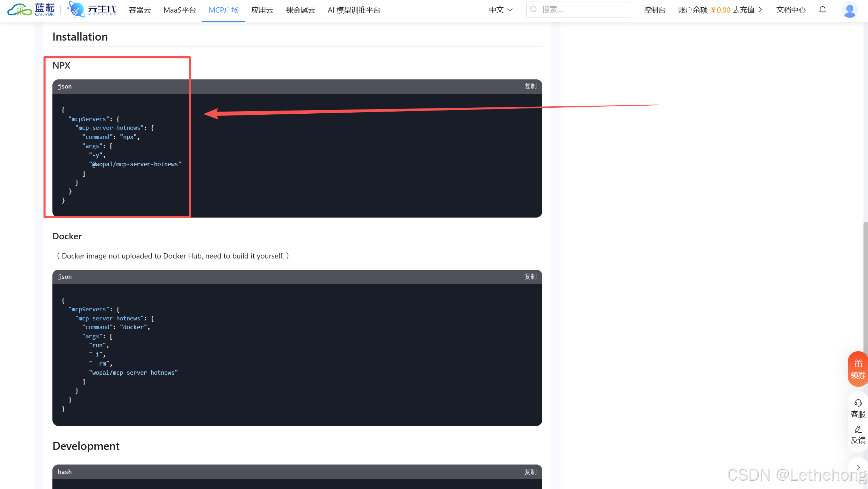
Task: Open the AI 模型训推平台 menu item
Action: [x=354, y=10]
